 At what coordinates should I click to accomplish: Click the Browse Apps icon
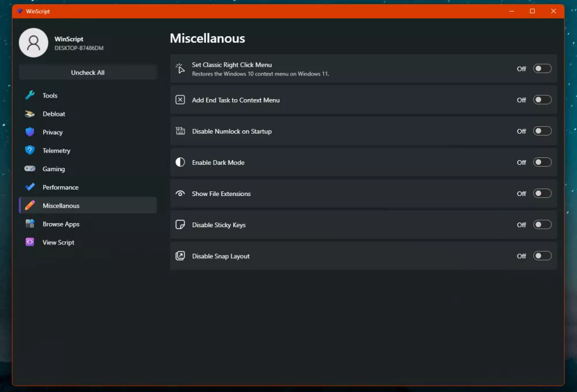[30, 224]
